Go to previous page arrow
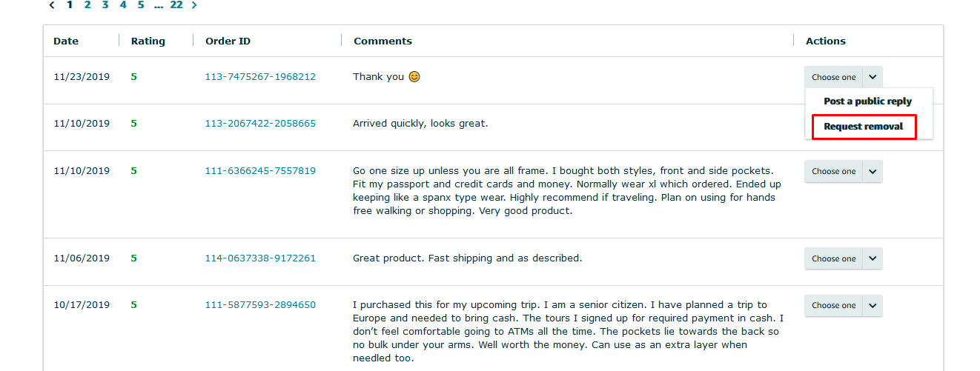 pos(52,5)
